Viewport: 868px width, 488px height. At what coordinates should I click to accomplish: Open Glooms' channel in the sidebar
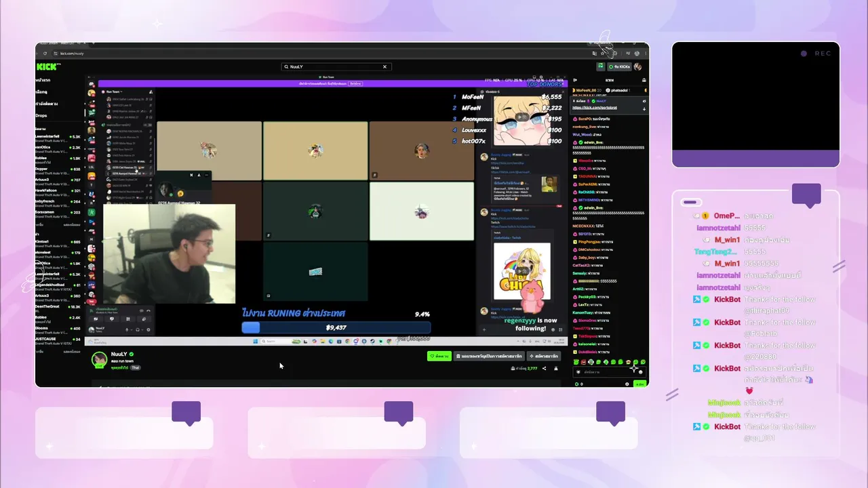coord(58,329)
